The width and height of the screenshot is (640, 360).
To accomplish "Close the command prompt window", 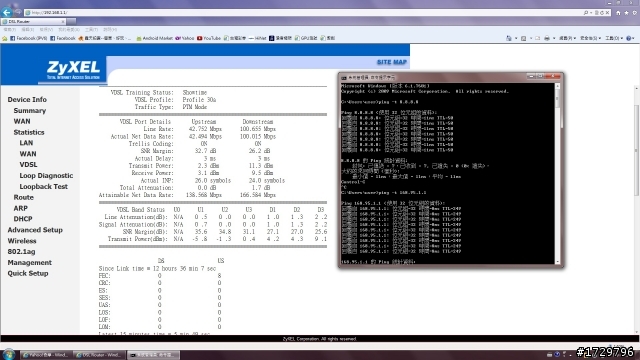I will tap(553, 76).
